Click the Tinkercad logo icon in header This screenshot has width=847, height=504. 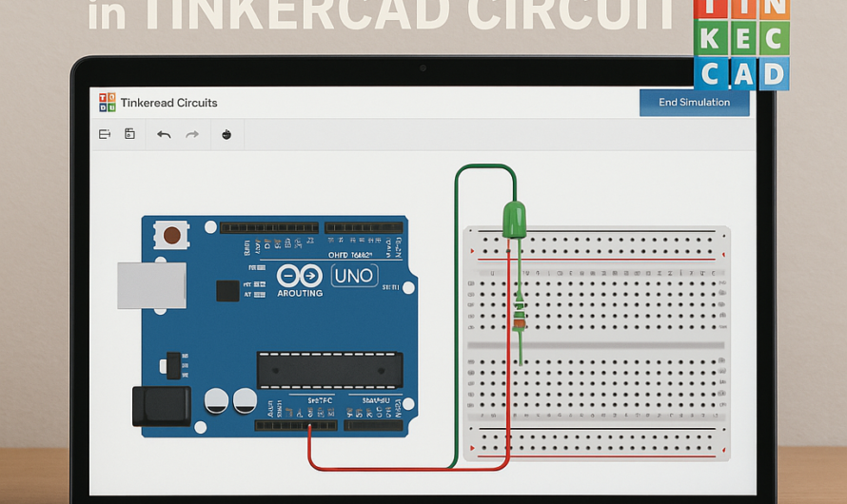[107, 102]
